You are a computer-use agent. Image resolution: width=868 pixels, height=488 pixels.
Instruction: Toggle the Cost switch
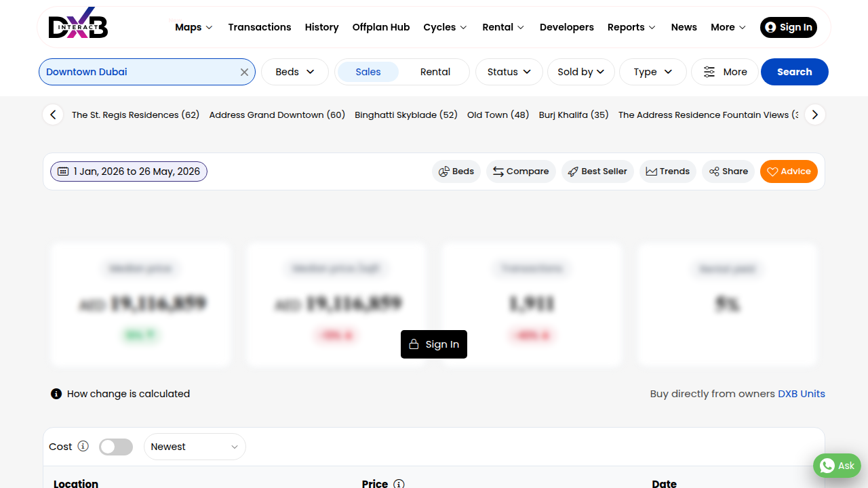tap(116, 447)
